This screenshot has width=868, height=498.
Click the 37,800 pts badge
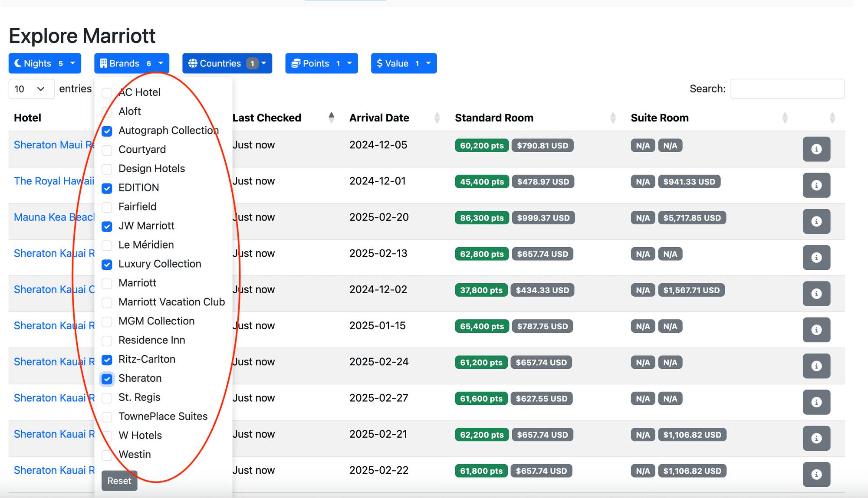[481, 290]
